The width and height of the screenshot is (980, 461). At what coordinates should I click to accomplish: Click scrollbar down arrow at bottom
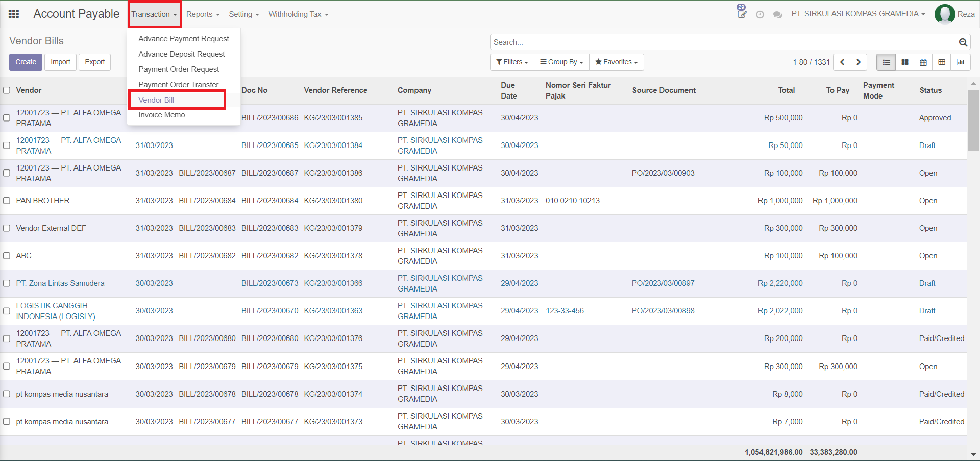coord(973,454)
